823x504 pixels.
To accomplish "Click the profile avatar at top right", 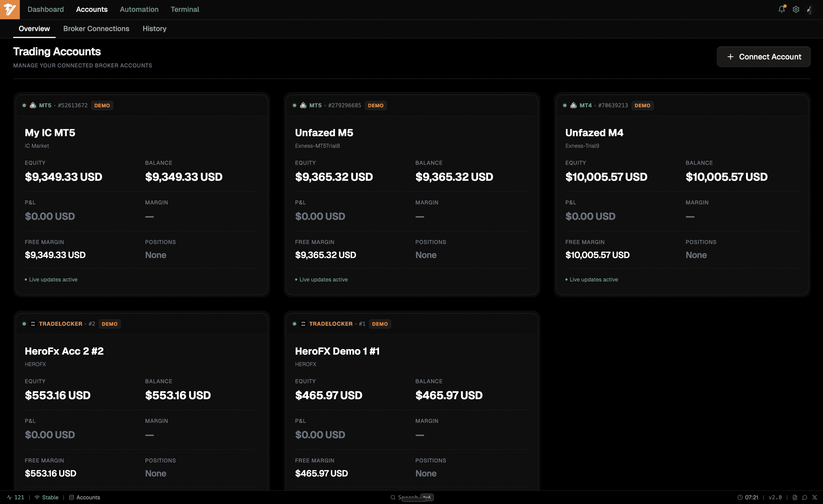I will (810, 9).
